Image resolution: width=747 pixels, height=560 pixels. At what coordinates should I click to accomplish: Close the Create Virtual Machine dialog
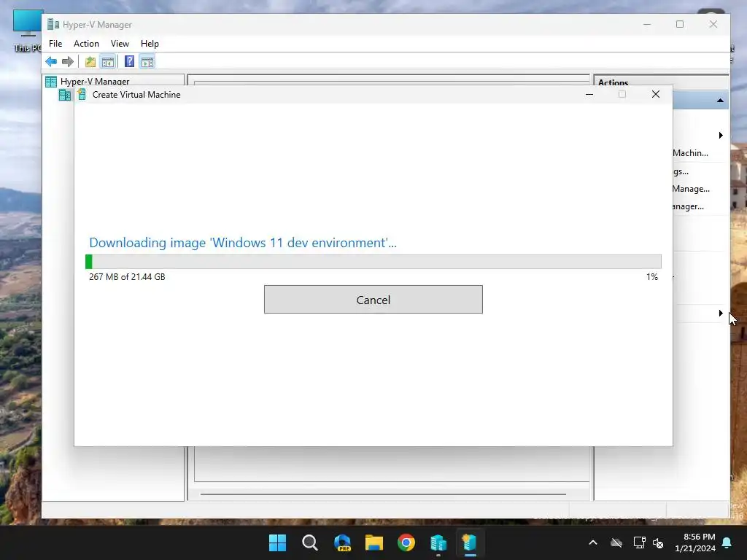click(x=656, y=94)
